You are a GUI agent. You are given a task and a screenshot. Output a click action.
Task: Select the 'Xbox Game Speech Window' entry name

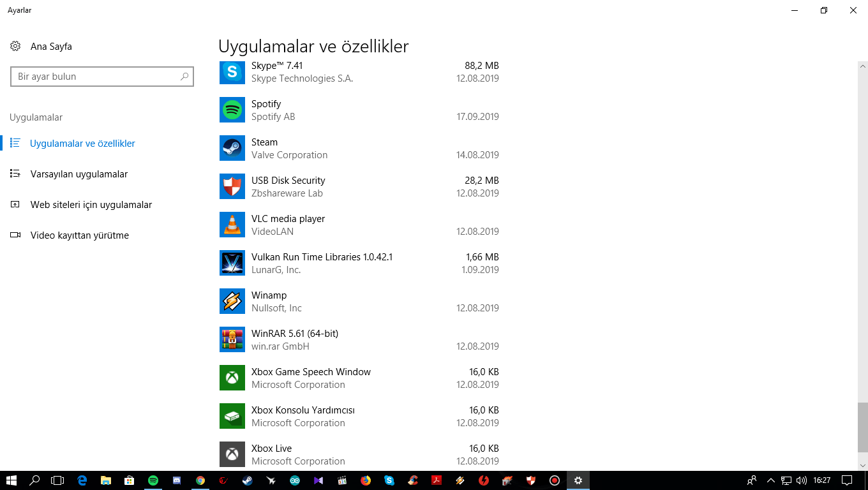point(311,372)
